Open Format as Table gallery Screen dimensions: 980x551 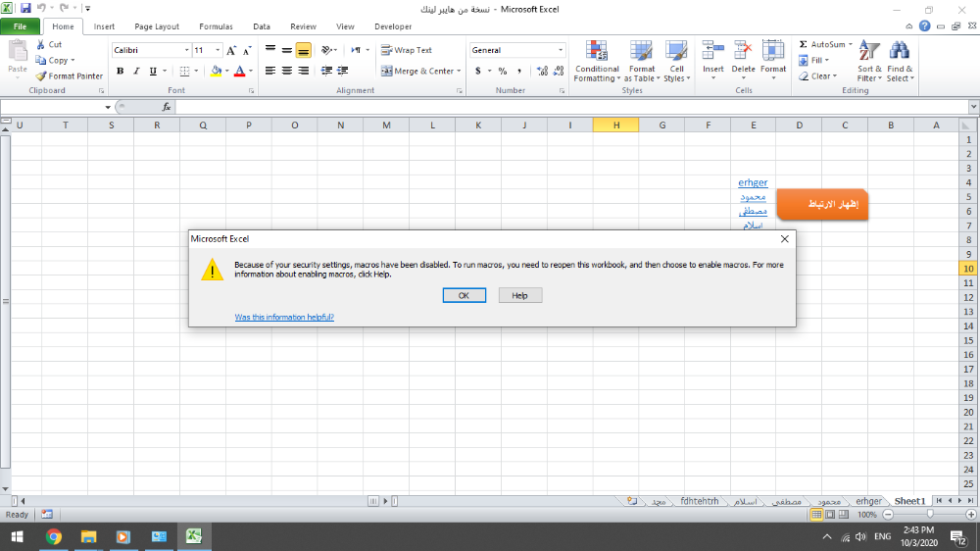pos(641,62)
